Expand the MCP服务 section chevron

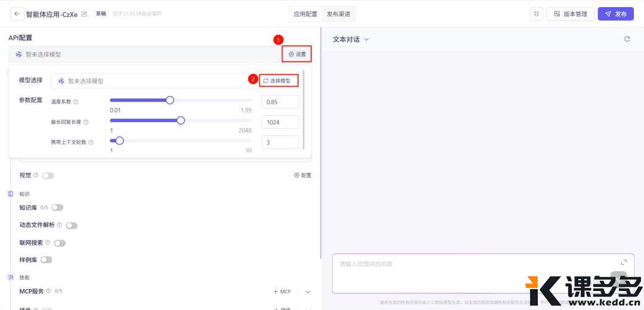(x=308, y=292)
